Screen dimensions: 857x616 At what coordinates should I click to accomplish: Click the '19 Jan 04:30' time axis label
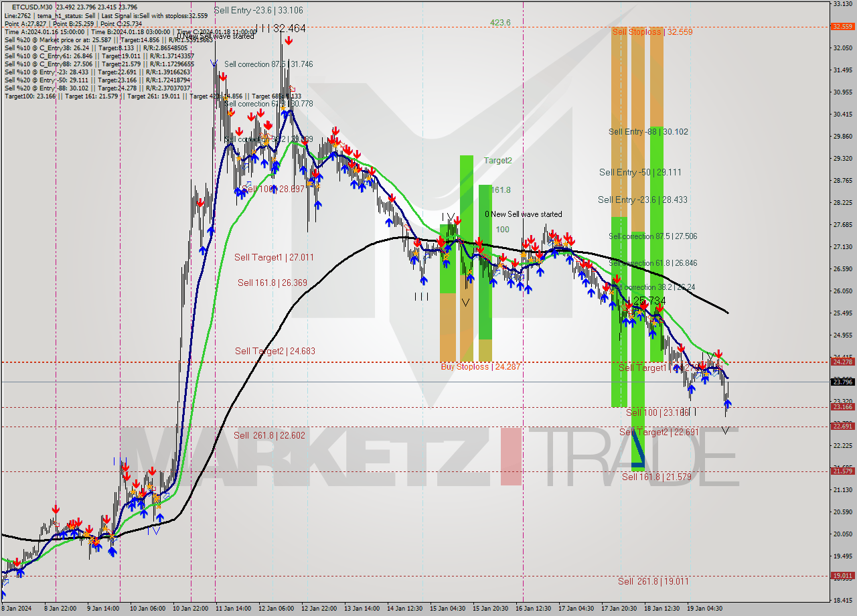[704, 609]
